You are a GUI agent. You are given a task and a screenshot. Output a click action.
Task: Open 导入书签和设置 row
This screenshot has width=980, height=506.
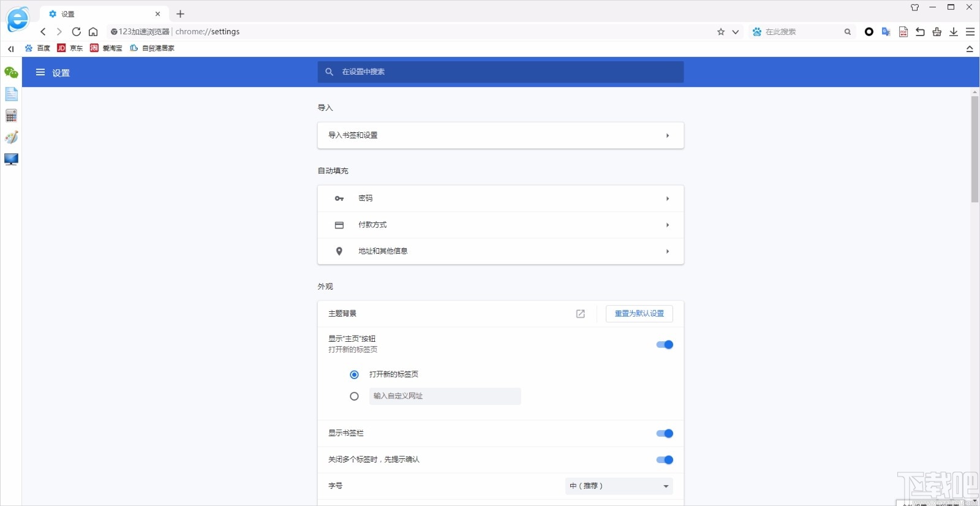click(x=500, y=135)
